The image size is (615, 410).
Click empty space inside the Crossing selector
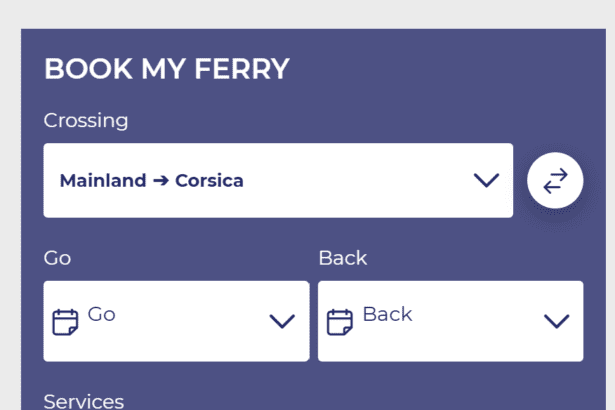pos(360,181)
